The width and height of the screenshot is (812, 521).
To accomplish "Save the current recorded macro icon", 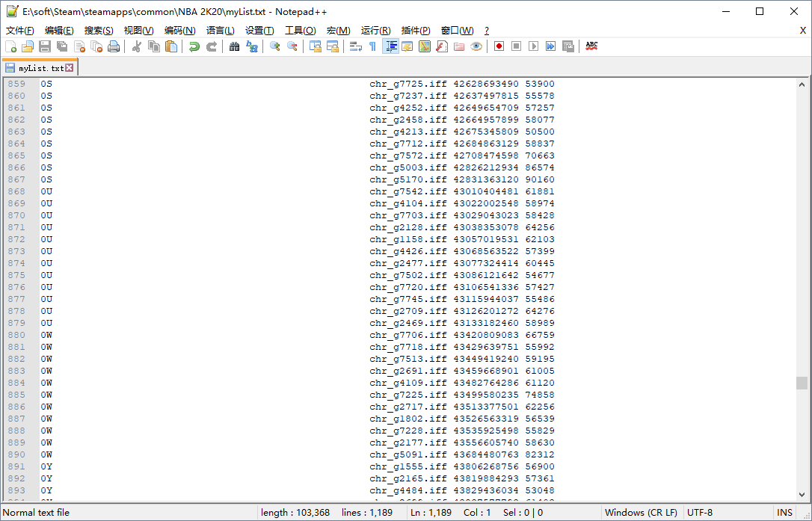I will coord(568,46).
